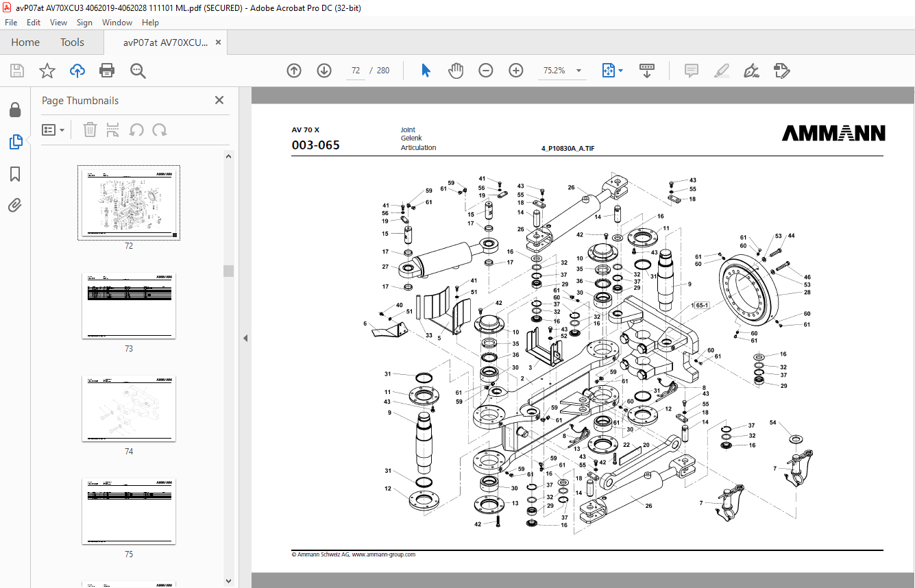Open the zoom level dropdown
This screenshot has height=588, width=915.
[579, 71]
